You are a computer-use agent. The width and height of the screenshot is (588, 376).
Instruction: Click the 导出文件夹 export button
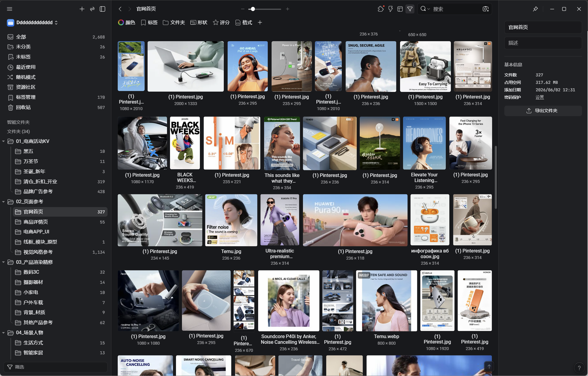[543, 111]
